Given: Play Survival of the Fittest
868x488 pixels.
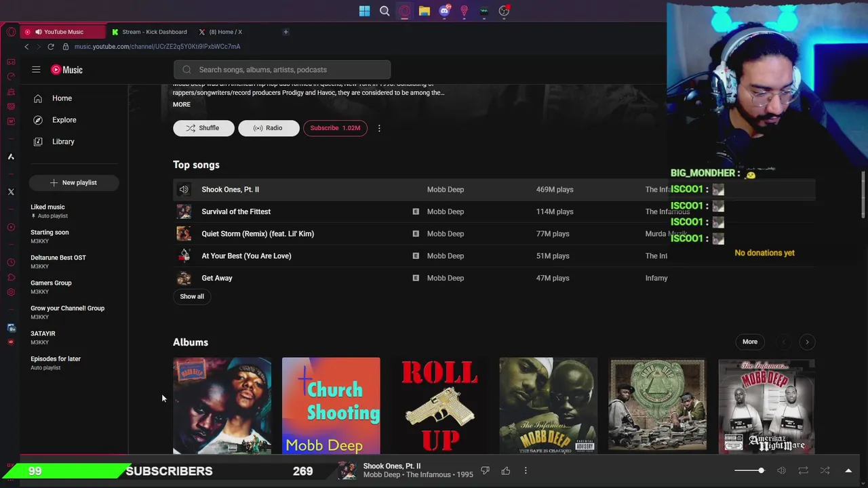Looking at the screenshot, I should click(236, 211).
